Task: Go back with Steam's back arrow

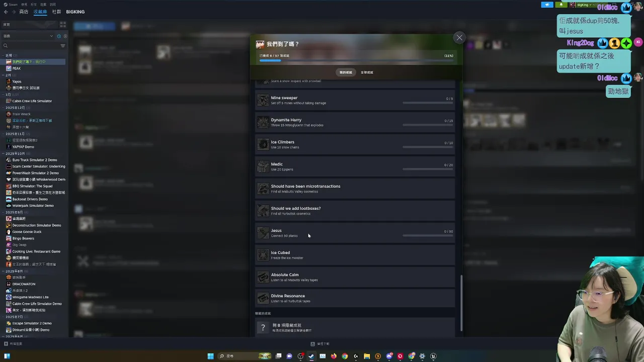Action: [x=6, y=12]
